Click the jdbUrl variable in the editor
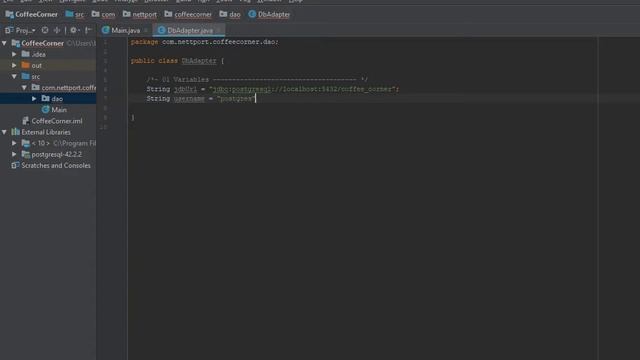This screenshot has width=640, height=360. 185,89
